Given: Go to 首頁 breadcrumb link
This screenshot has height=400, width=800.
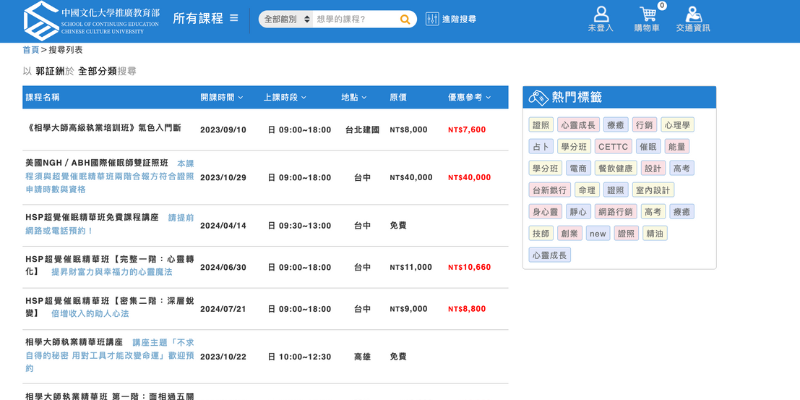Looking at the screenshot, I should pos(31,50).
